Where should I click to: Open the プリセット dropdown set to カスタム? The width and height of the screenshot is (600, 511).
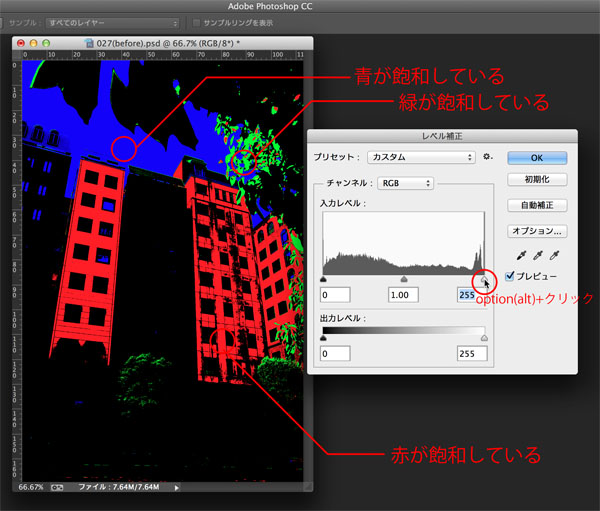point(420,157)
